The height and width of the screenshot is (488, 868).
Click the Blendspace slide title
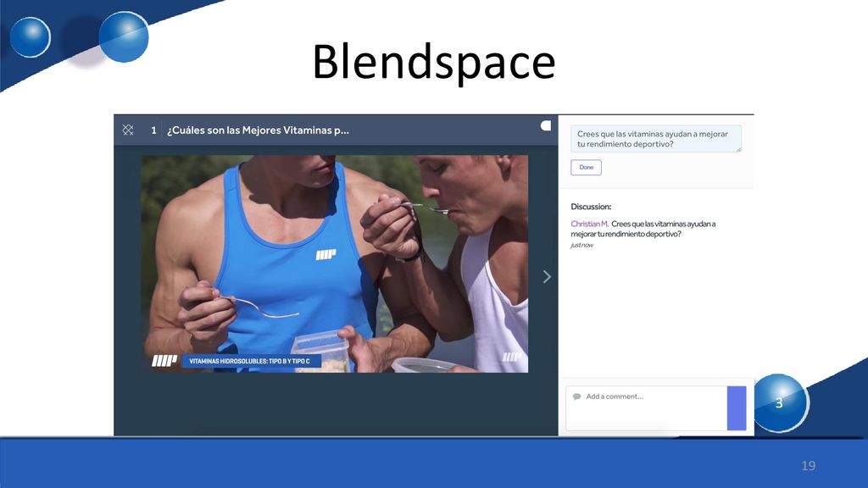434,62
